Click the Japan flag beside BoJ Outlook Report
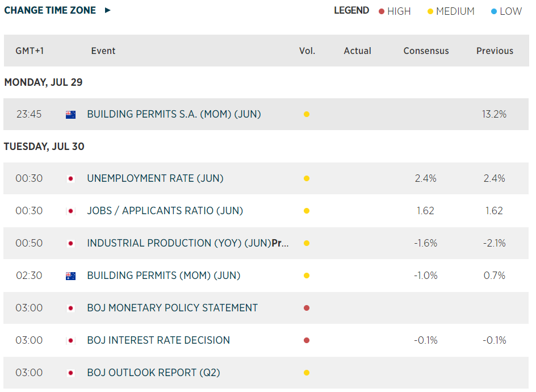Viewport: 536px width, 392px height. pos(71,373)
